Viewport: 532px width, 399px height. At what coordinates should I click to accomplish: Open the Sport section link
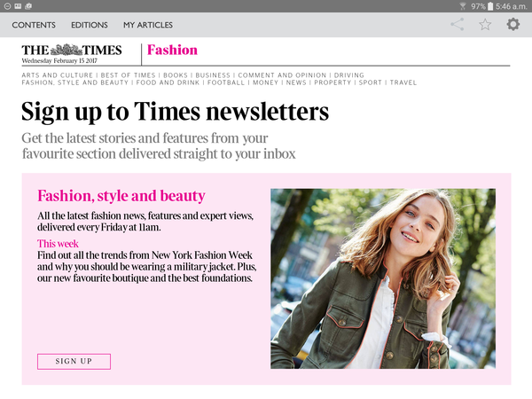pyautogui.click(x=370, y=82)
